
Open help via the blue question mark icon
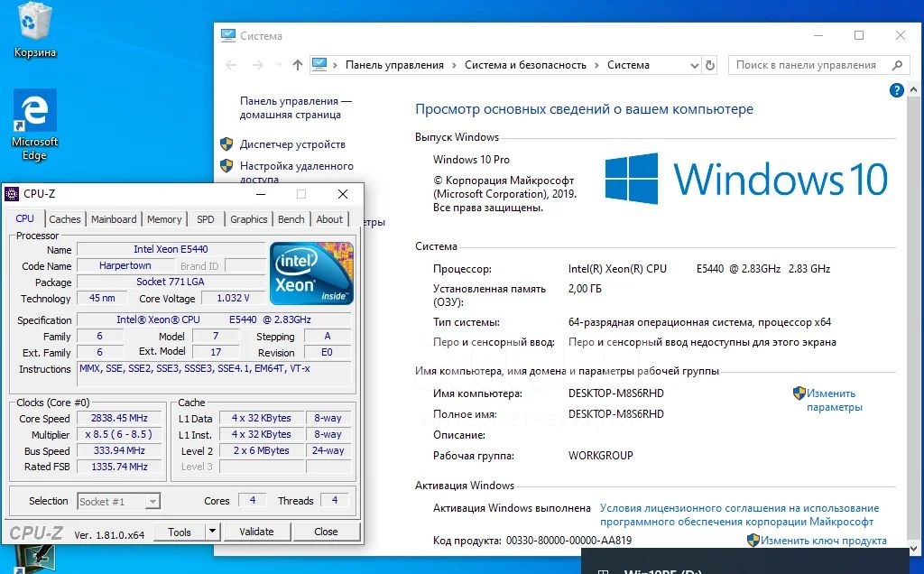[896, 90]
